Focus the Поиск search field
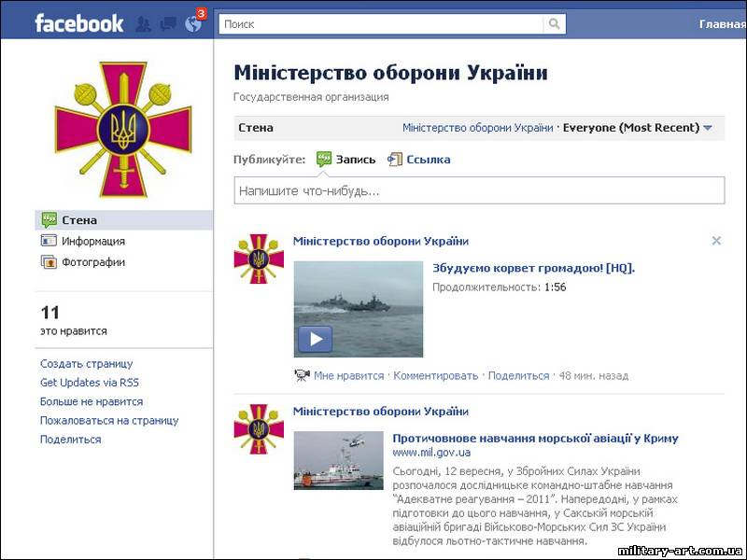Screen dimensions: 747x560 pos(381,24)
